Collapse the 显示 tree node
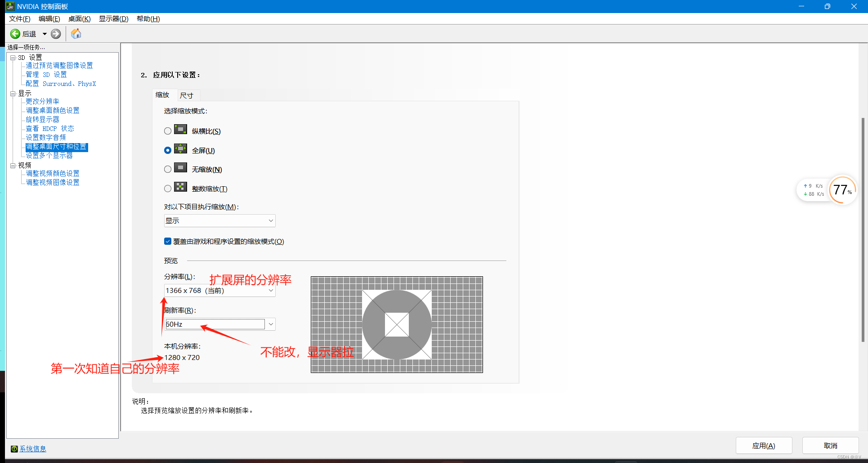 pyautogui.click(x=13, y=94)
